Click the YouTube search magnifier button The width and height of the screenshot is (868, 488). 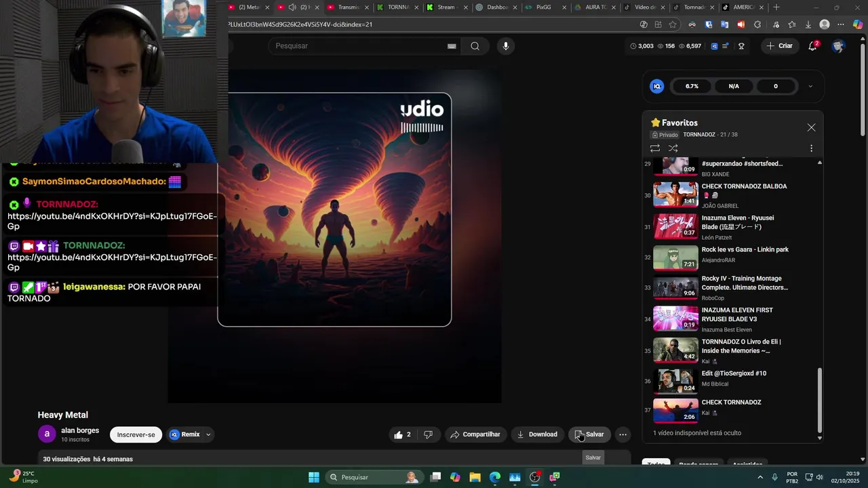[x=475, y=46]
